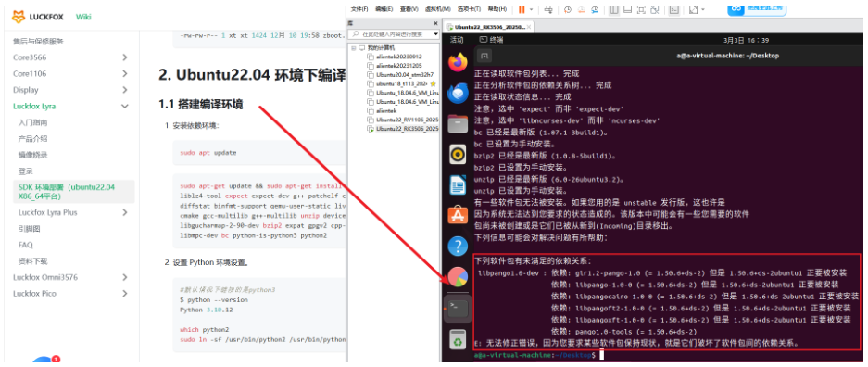Viewport: 868px width, 367px height.
Task: Launch Thunderbird mail from the dock
Action: click(458, 93)
